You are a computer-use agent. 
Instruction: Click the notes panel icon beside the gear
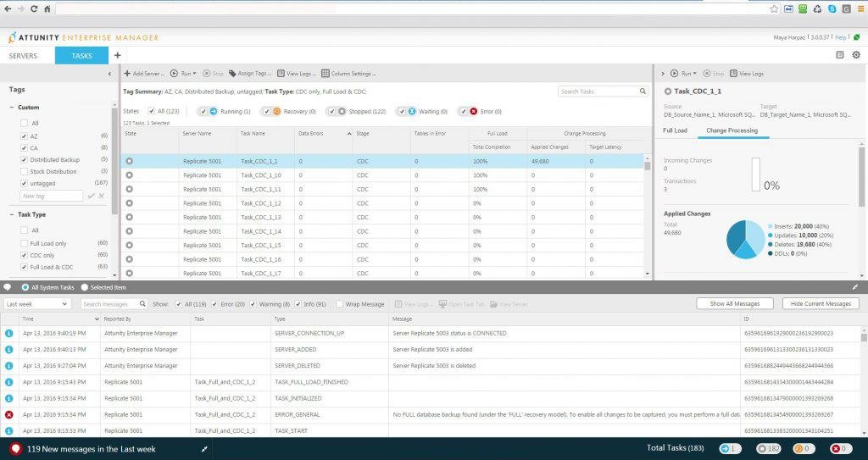point(840,55)
